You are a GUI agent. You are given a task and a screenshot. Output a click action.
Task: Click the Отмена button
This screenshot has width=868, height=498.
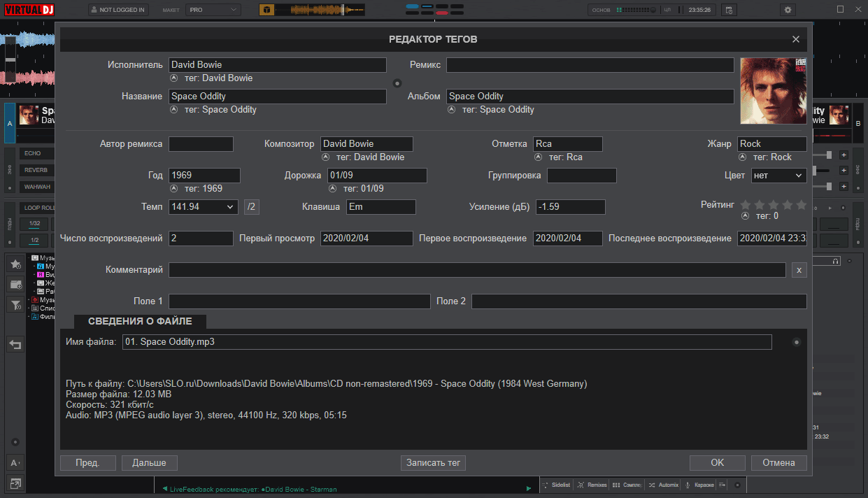coord(779,462)
